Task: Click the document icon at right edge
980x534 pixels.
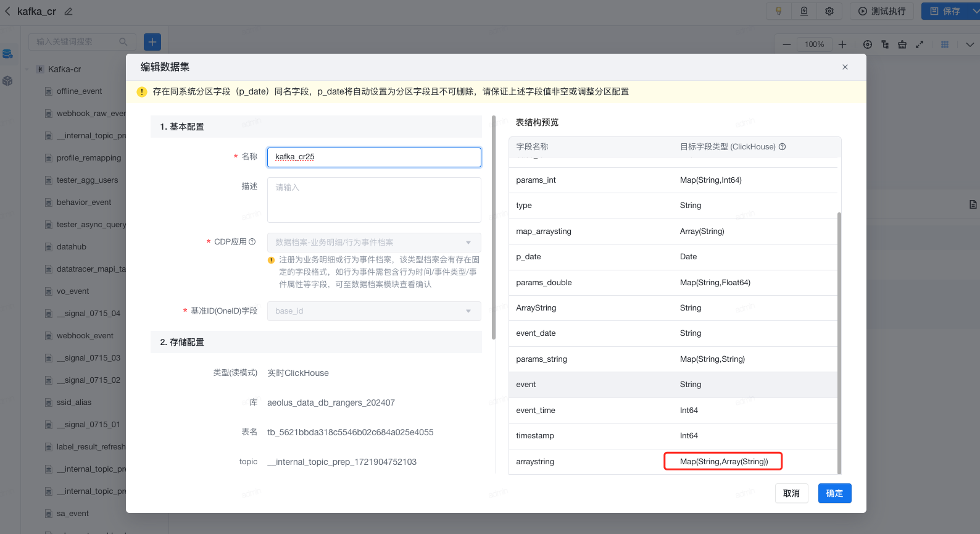Action: pyautogui.click(x=973, y=204)
